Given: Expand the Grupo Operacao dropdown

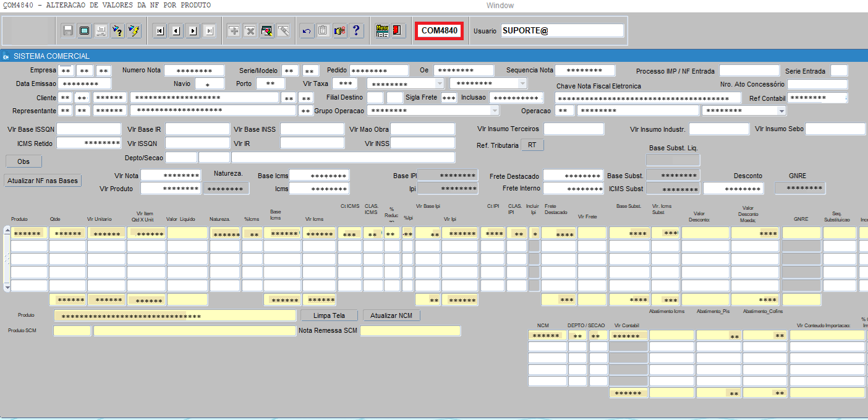Looking at the screenshot, I should tap(494, 111).
